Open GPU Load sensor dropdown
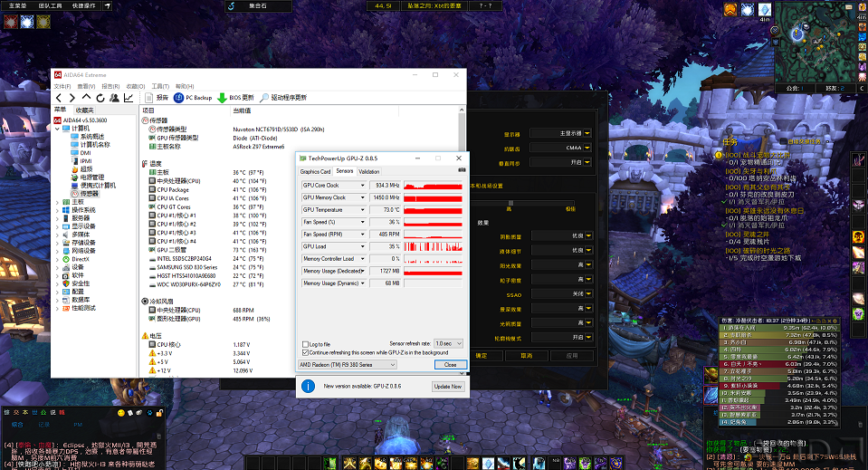 point(363,246)
